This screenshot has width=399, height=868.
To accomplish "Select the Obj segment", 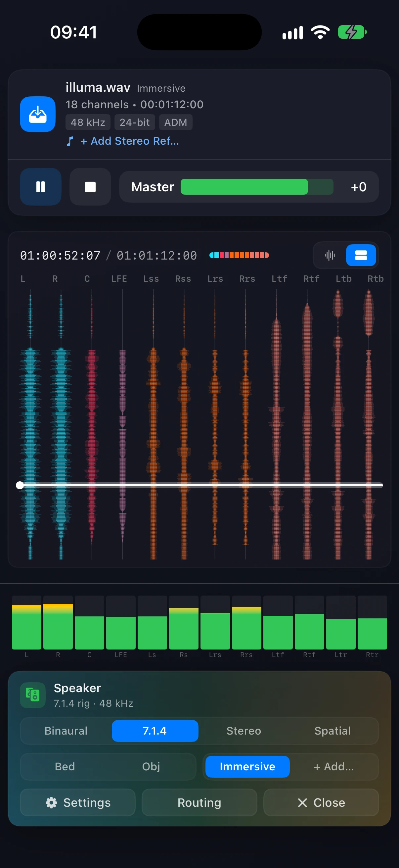I will (151, 766).
